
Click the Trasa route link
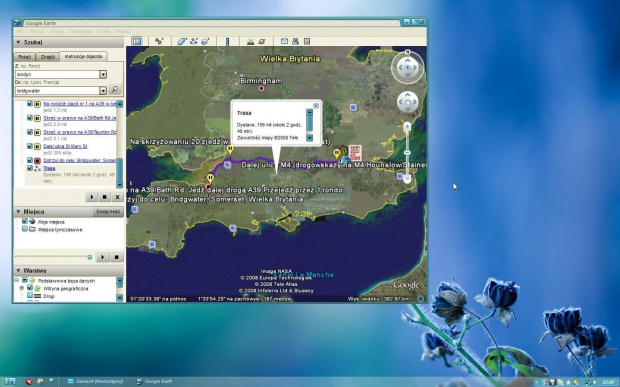click(x=49, y=168)
